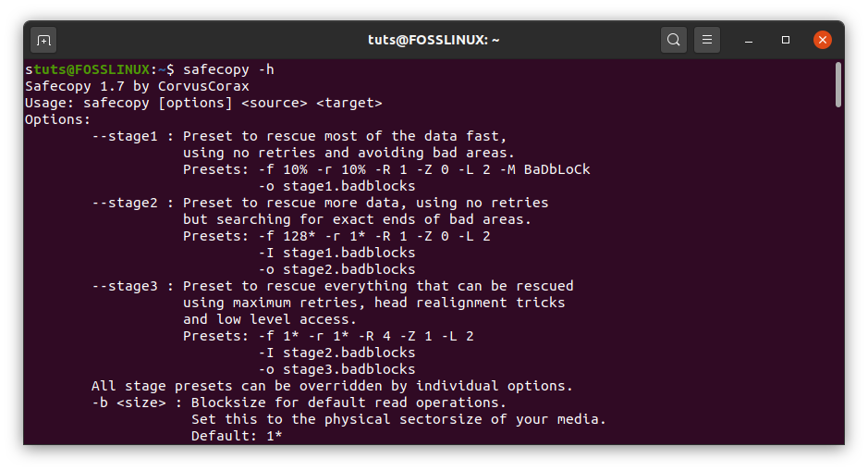This screenshot has height=471, width=868.
Task: Open the hamburger menu
Action: click(x=707, y=40)
